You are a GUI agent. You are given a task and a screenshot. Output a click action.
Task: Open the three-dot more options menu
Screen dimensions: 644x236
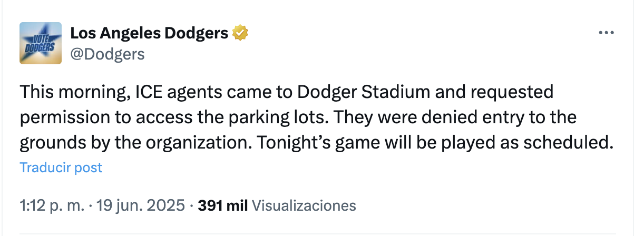pos(607,33)
